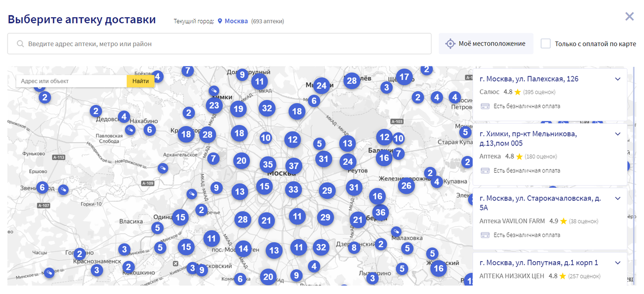Select cluster 4 beside Купавна
644x294 pixels.
[437, 181]
